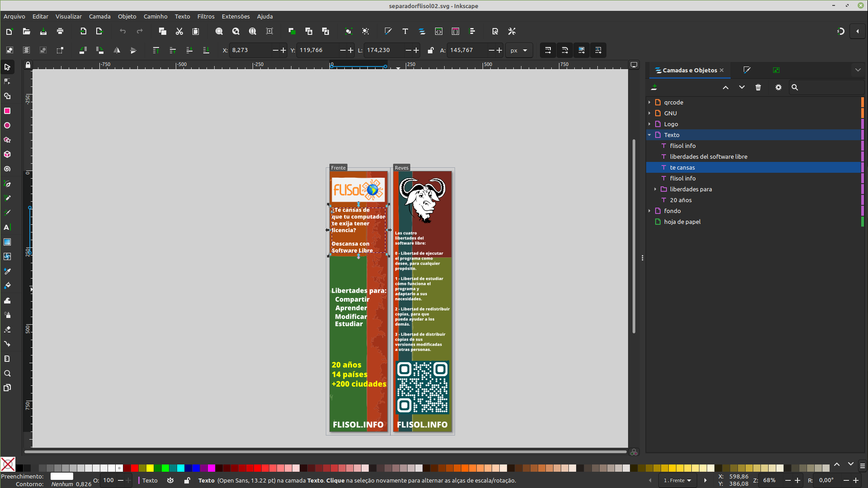Click the Print icon in the toolbar
Viewport: 868px width, 488px height.
(x=60, y=31)
